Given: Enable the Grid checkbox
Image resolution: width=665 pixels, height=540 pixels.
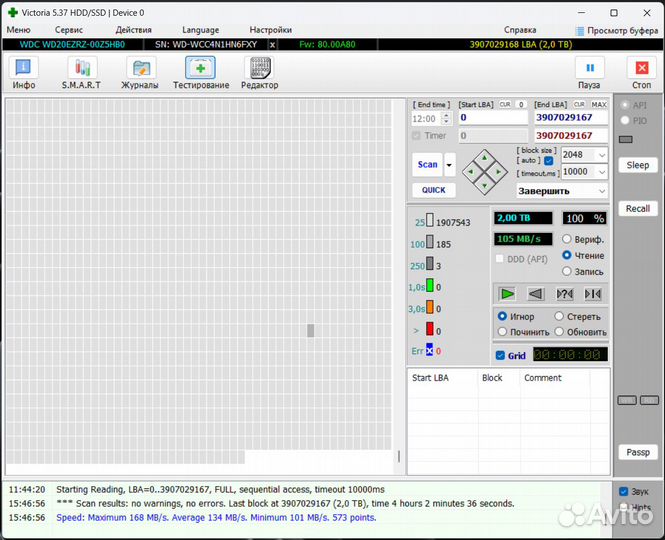Looking at the screenshot, I should click(501, 355).
